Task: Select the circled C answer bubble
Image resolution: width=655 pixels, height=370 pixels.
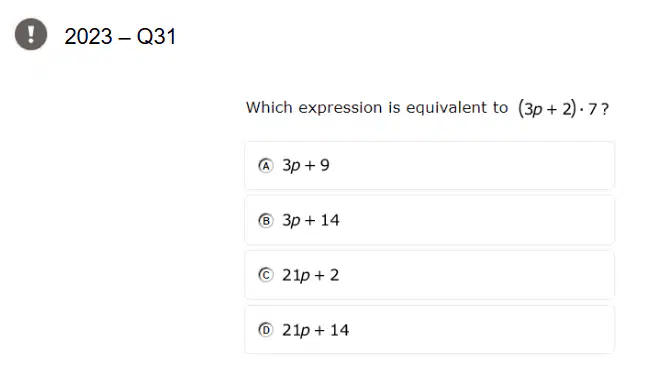Action: pos(266,275)
